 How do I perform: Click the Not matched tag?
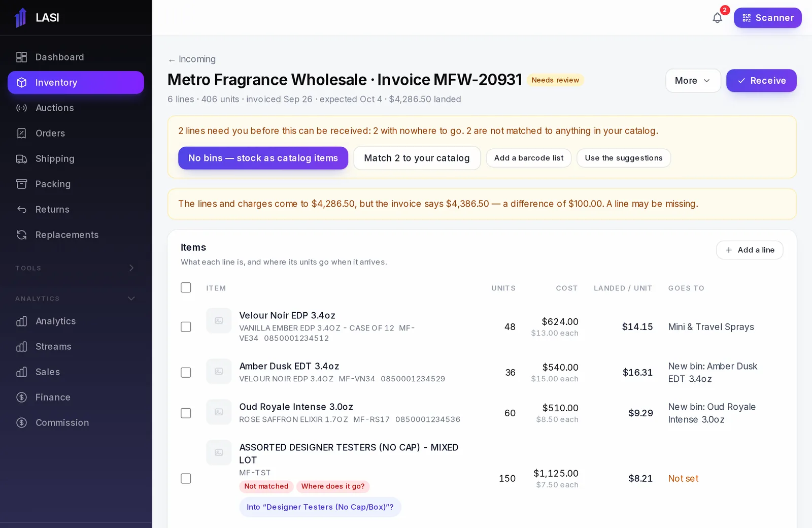266,486
